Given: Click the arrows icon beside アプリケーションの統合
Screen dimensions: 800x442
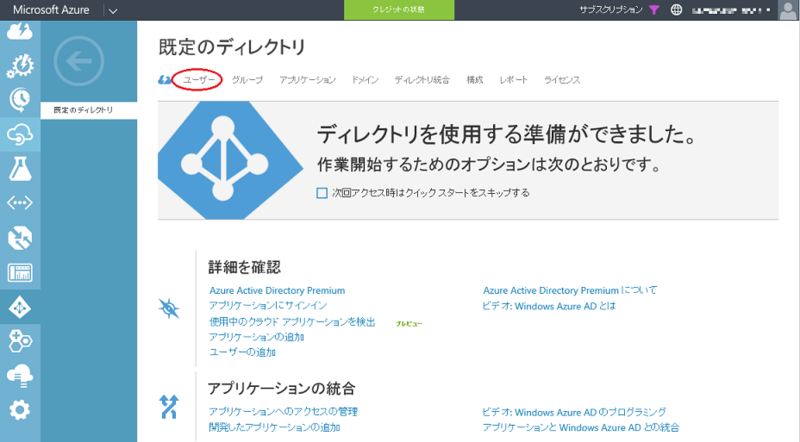Looking at the screenshot, I should point(169,407).
